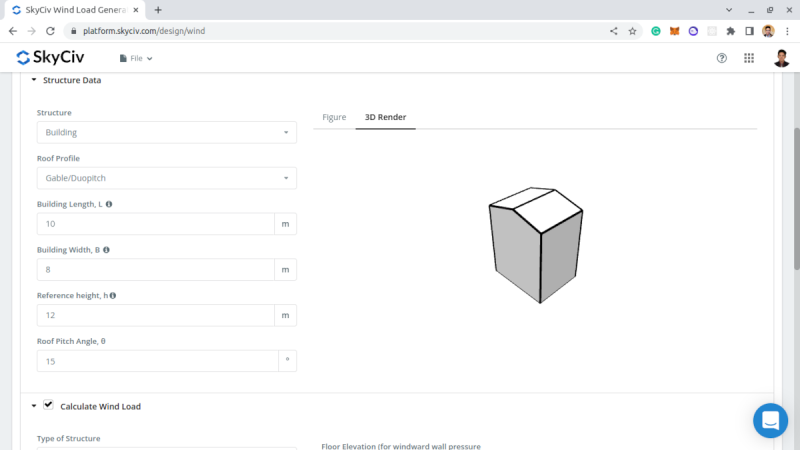800x450 pixels.
Task: Open the File menu
Action: (x=135, y=58)
